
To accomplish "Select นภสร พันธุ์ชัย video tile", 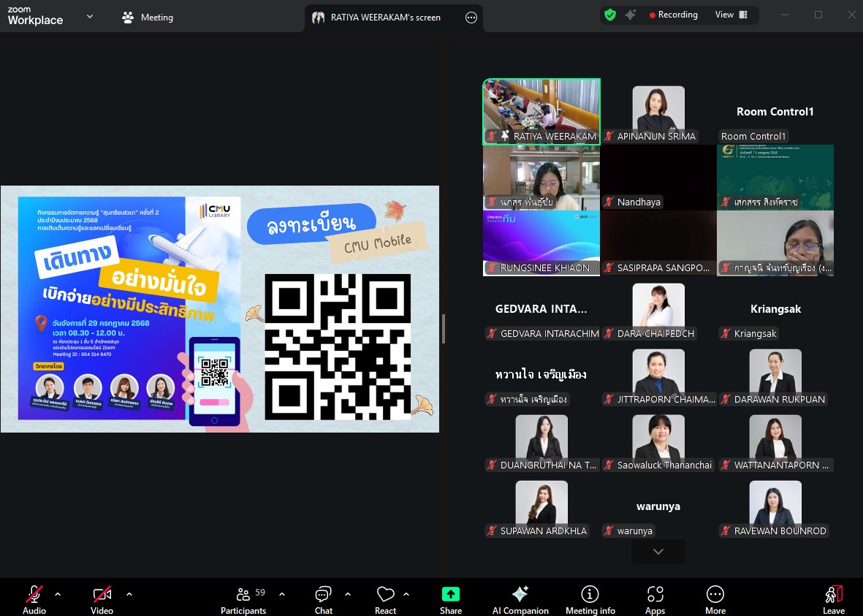I will (541, 178).
